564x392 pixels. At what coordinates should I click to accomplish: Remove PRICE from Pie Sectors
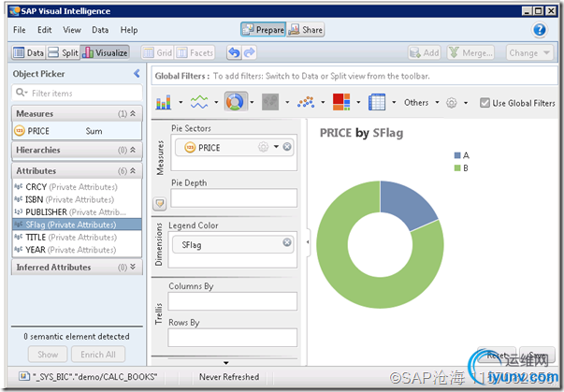click(x=287, y=147)
